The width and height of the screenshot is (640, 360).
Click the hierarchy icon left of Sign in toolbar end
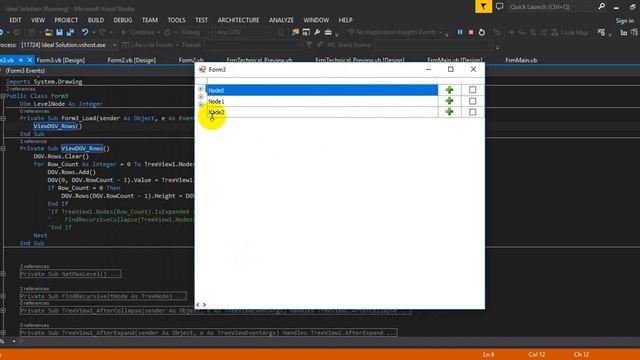(x=623, y=32)
